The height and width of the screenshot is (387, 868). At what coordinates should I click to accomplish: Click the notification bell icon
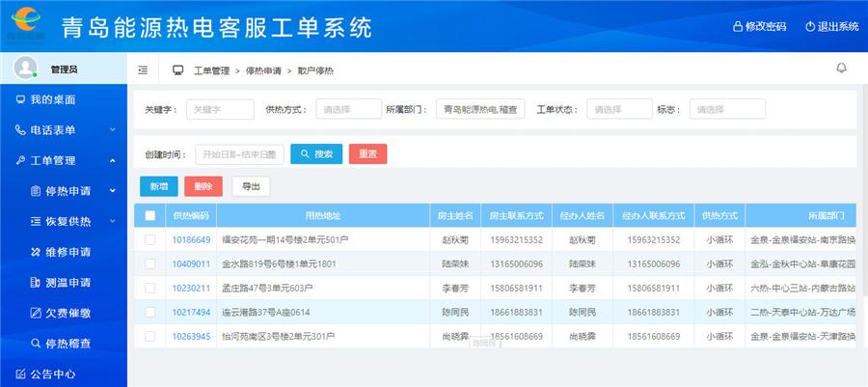[x=841, y=68]
